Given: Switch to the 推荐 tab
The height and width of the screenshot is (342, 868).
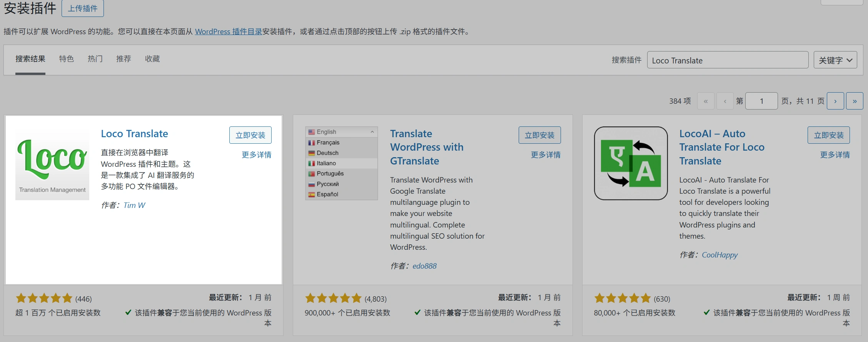Looking at the screenshot, I should 124,59.
